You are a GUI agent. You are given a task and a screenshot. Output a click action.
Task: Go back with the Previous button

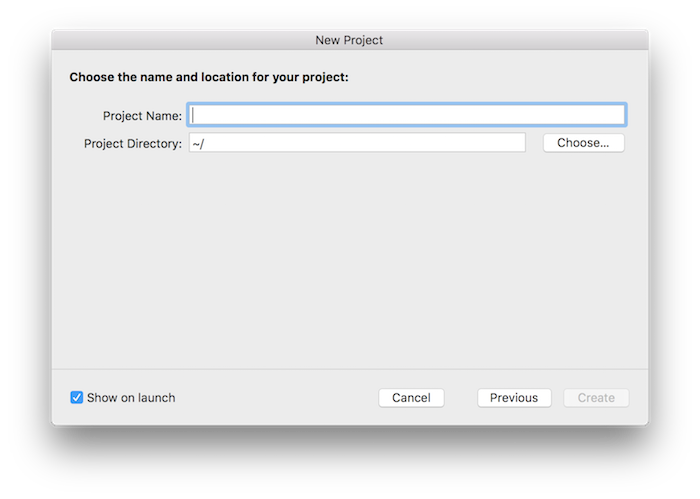[x=514, y=398]
